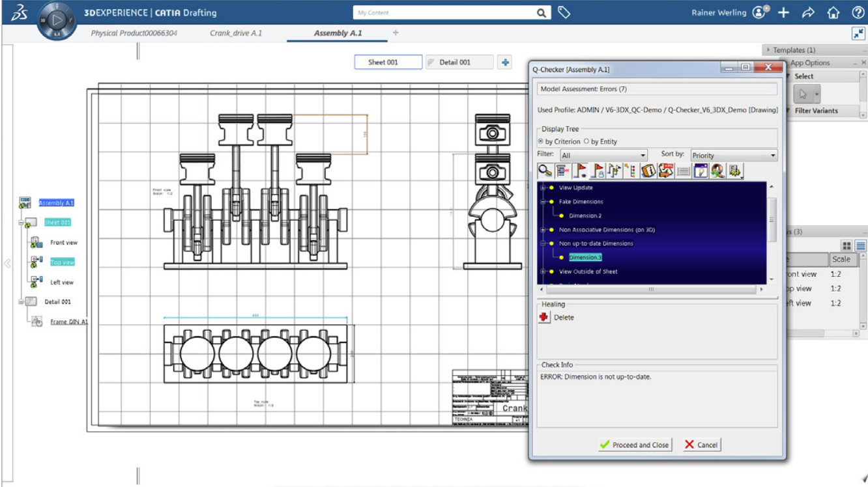Screen dimensions: 868x487
Task: Cancel the Q-Checker dialog
Action: (x=701, y=445)
